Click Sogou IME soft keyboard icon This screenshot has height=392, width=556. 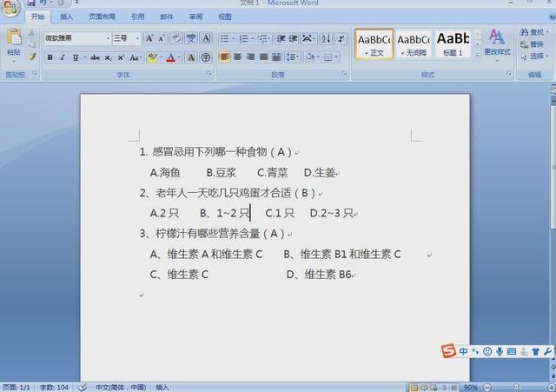(512, 351)
